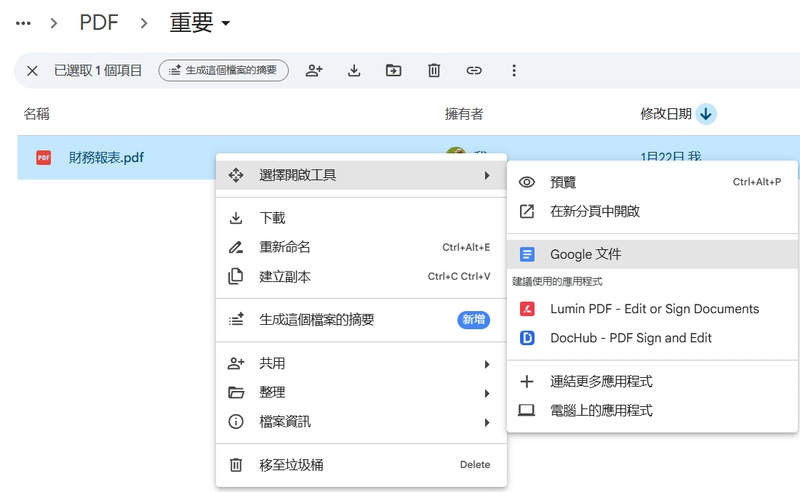Click the 已選取 1 個項目 label
The image size is (800, 492).
98,70
